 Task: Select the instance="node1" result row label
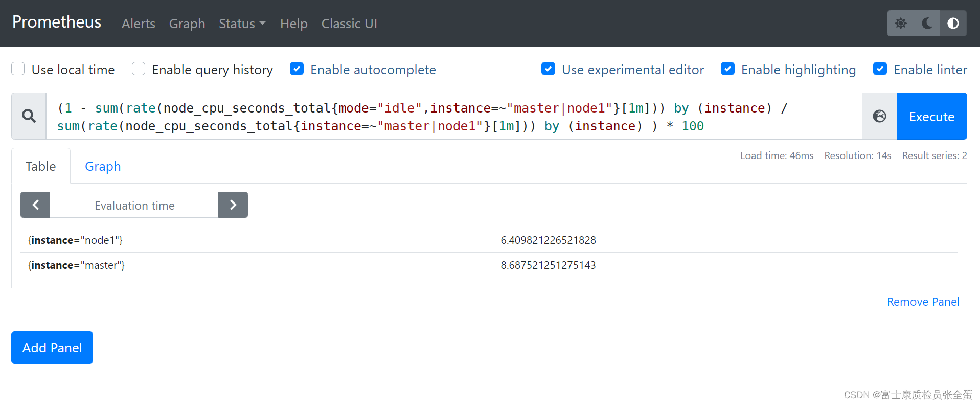[x=76, y=240]
